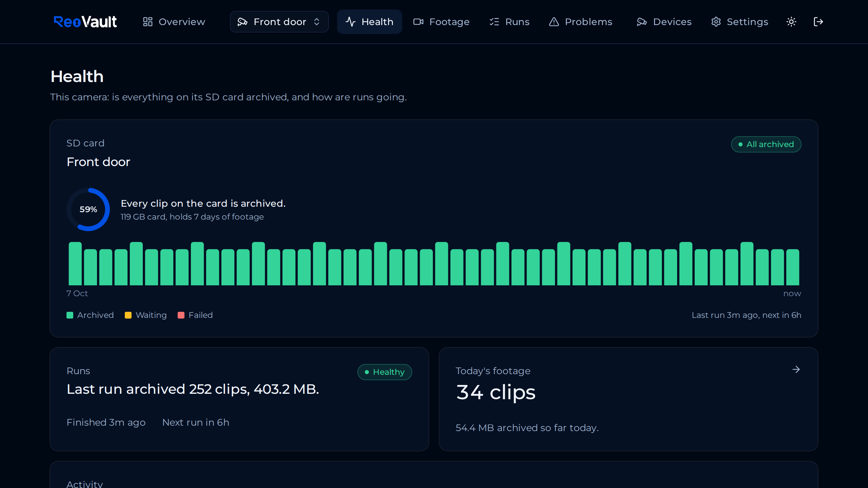This screenshot has height=488, width=868.
Task: Click the Activity section heading
Action: pyautogui.click(x=85, y=484)
